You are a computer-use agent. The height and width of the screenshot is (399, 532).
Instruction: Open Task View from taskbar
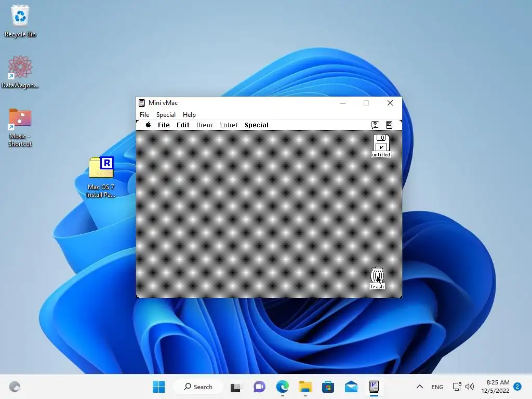point(235,387)
